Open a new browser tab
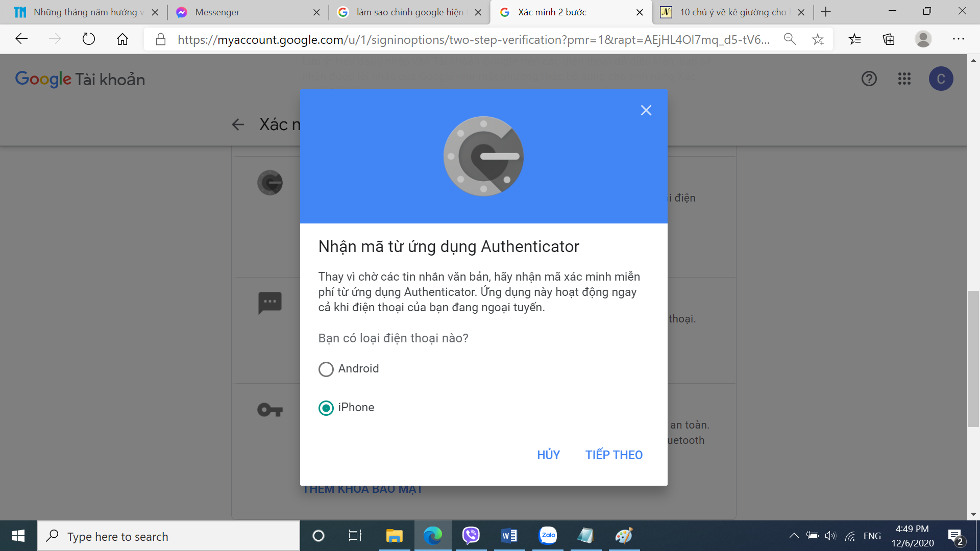This screenshot has height=551, width=980. [x=826, y=12]
